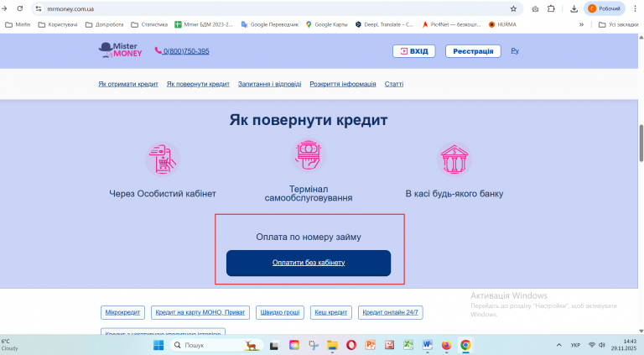The image size is (644, 355).
Task: Open Word from the taskbar
Action: tap(427, 345)
